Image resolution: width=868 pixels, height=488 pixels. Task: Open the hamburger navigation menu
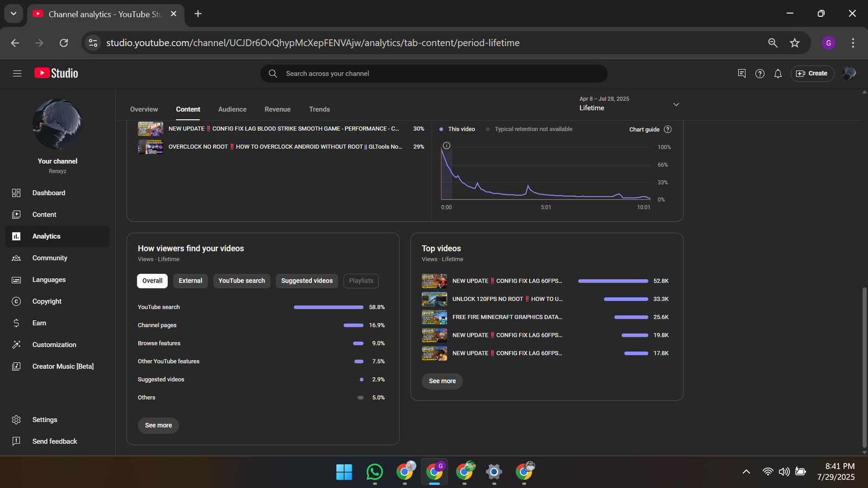coord(17,73)
